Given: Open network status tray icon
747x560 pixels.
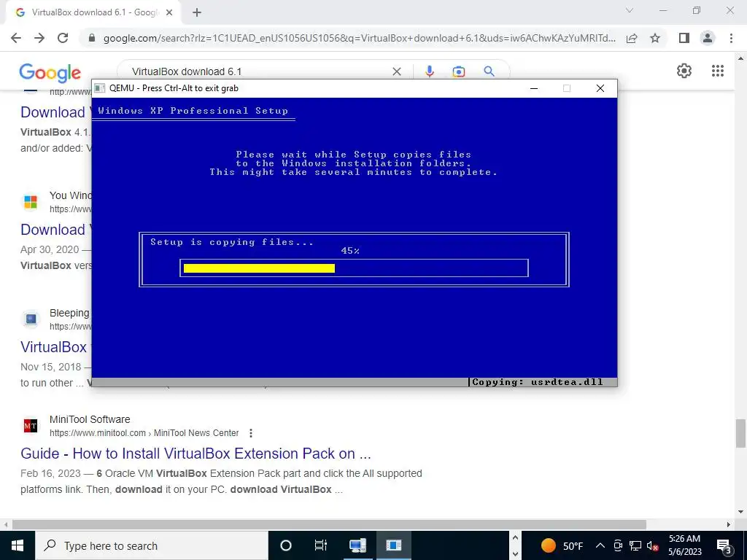Looking at the screenshot, I should pos(635,545).
